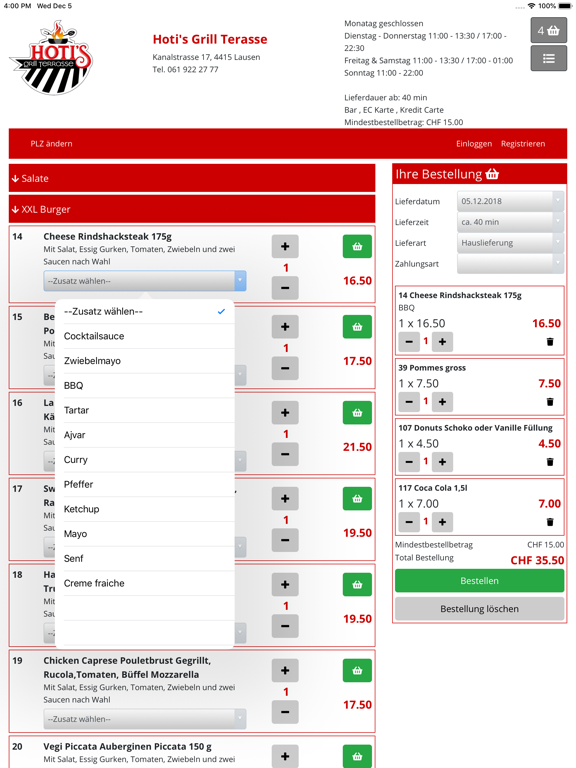576x768 pixels.
Task: Pick Ajvar from the list
Action: point(144,435)
